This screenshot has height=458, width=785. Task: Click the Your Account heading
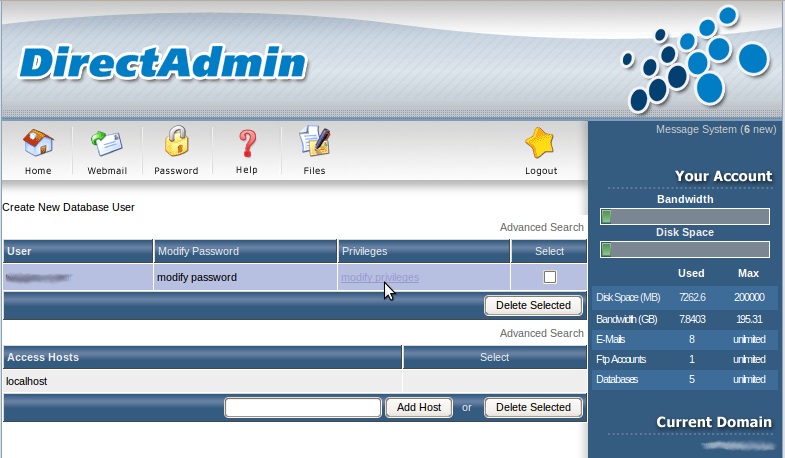click(723, 176)
